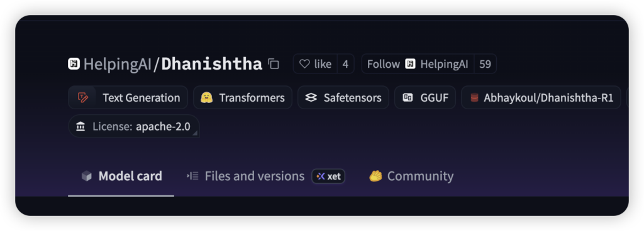The image size is (644, 231).
Task: Select the Text Generation tag
Action: click(x=128, y=97)
